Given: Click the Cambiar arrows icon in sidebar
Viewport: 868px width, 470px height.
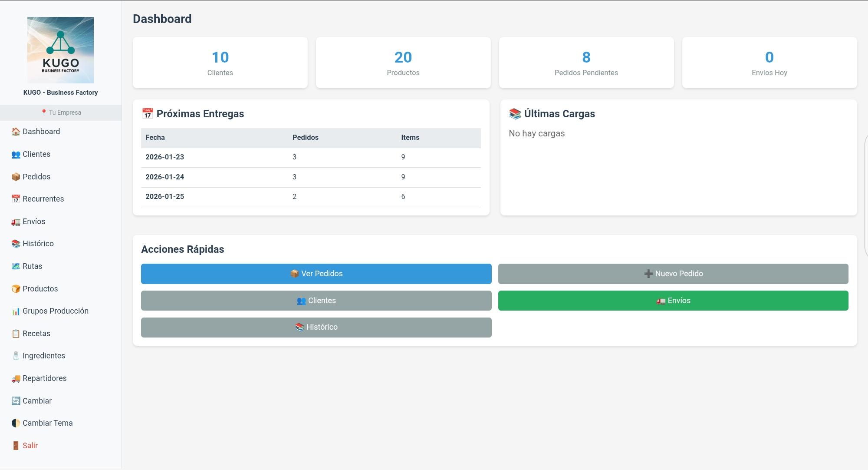Looking at the screenshot, I should point(16,401).
